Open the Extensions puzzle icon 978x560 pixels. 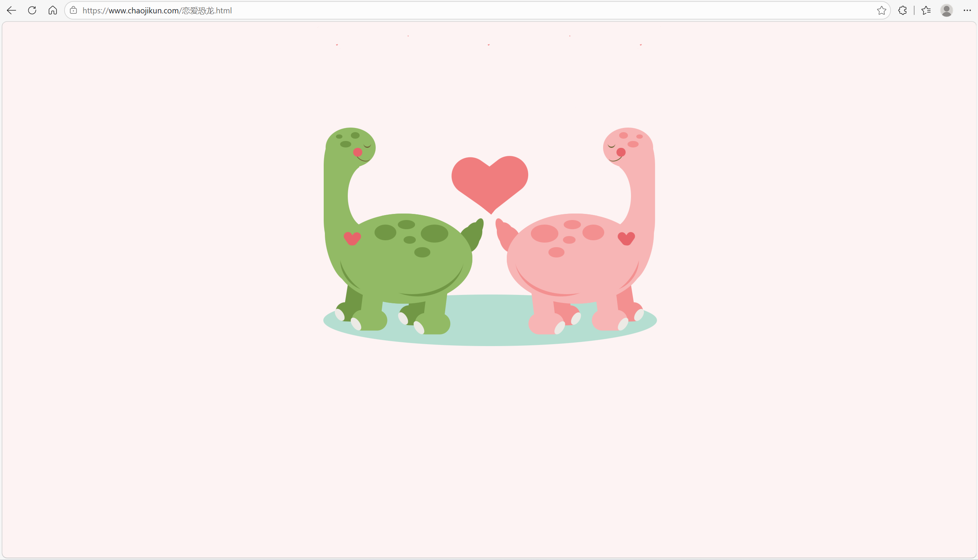click(902, 10)
